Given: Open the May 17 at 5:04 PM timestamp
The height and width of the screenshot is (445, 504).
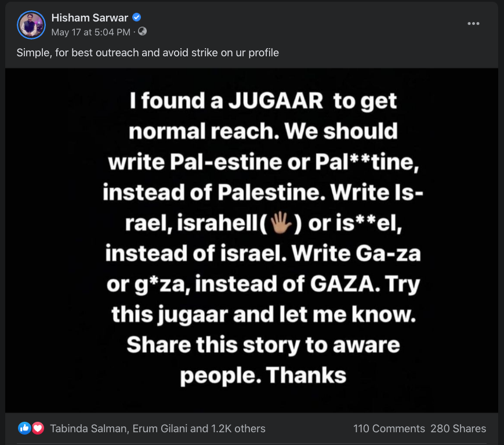Looking at the screenshot, I should click(91, 31).
